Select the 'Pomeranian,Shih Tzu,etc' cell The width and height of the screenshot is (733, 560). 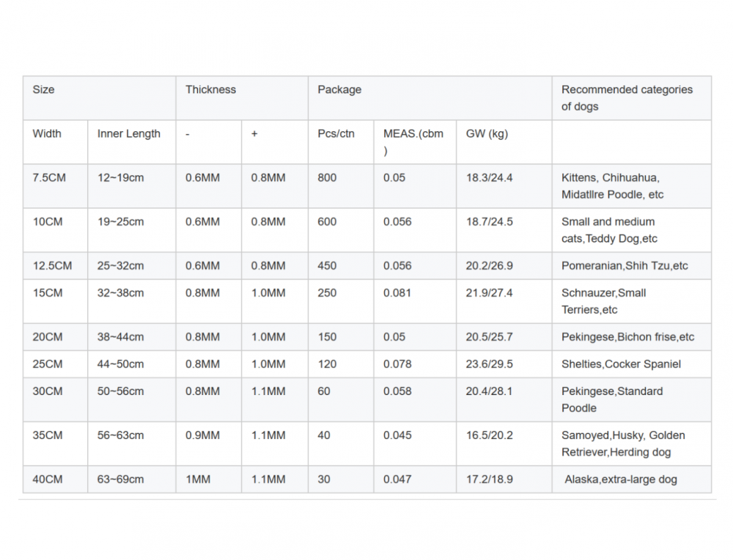pyautogui.click(x=632, y=265)
